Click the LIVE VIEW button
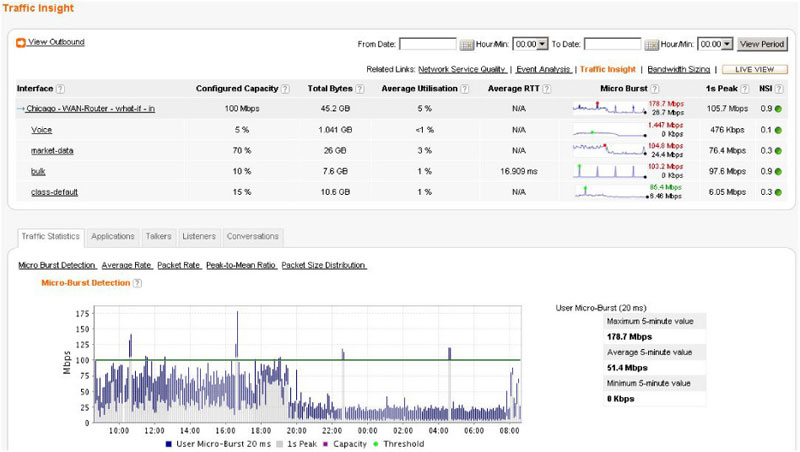This screenshot has height=452, width=800. [755, 69]
